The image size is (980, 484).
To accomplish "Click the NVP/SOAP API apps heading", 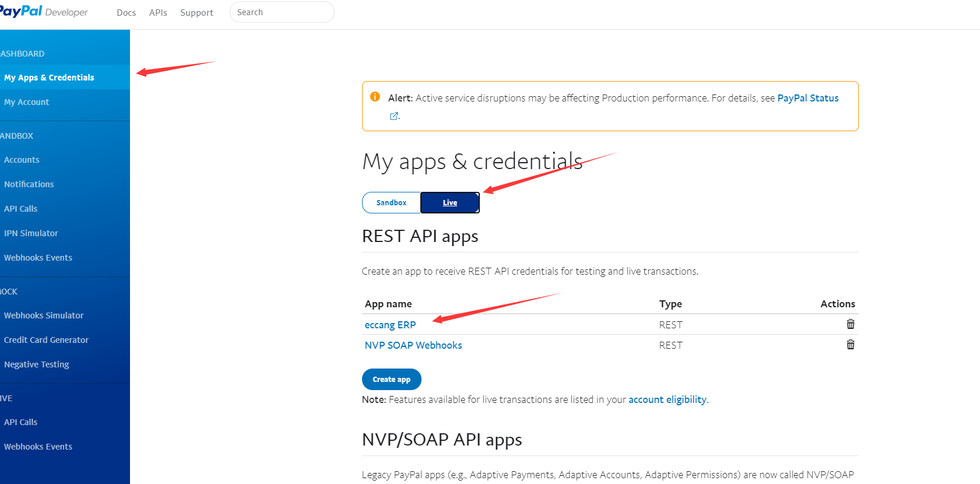I will click(x=442, y=440).
